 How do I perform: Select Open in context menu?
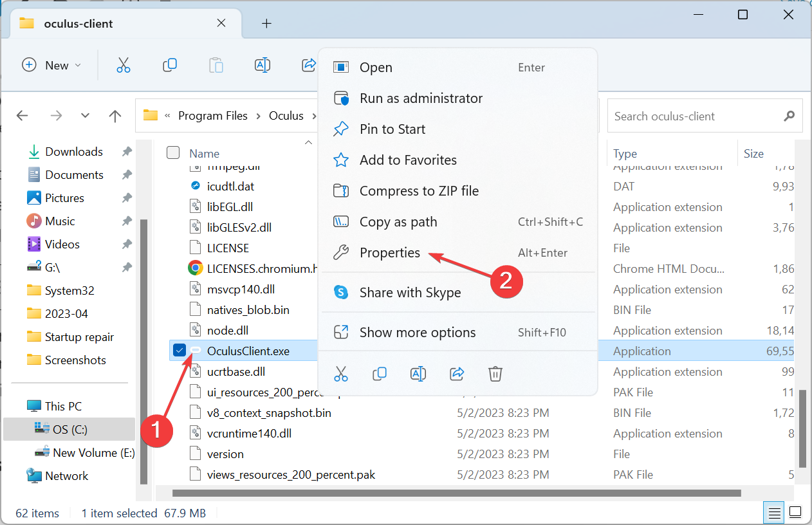(x=458, y=68)
